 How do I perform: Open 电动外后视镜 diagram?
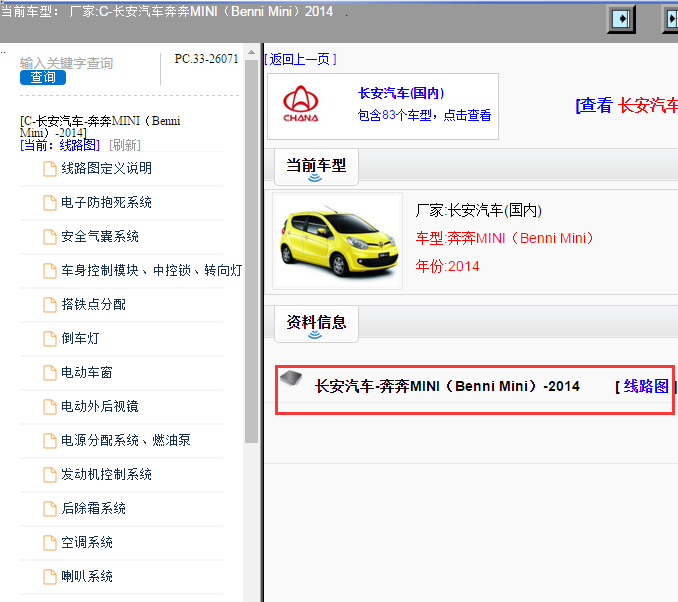click(100, 406)
